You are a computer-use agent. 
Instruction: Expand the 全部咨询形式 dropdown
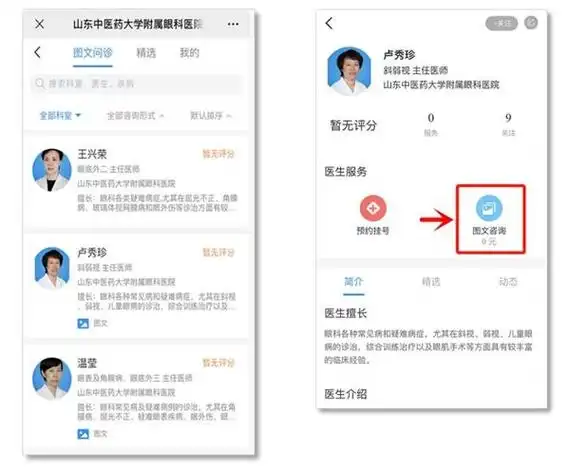pos(136,116)
